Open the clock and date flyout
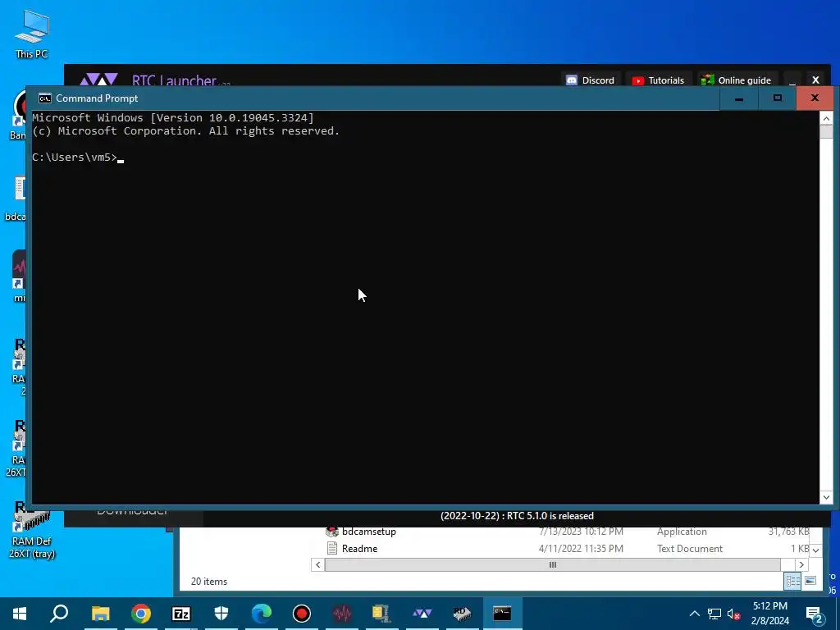Viewport: 840px width, 630px height. coord(769,614)
